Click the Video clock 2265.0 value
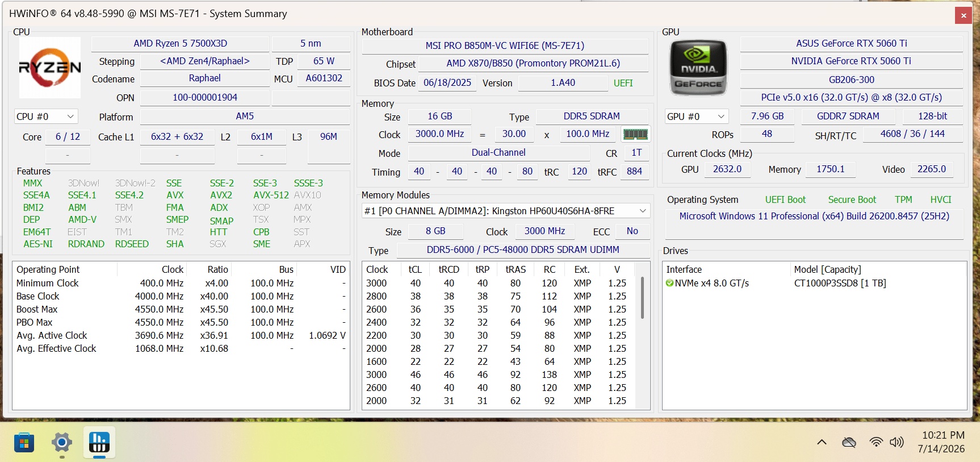This screenshot has width=980, height=462. pyautogui.click(x=931, y=169)
